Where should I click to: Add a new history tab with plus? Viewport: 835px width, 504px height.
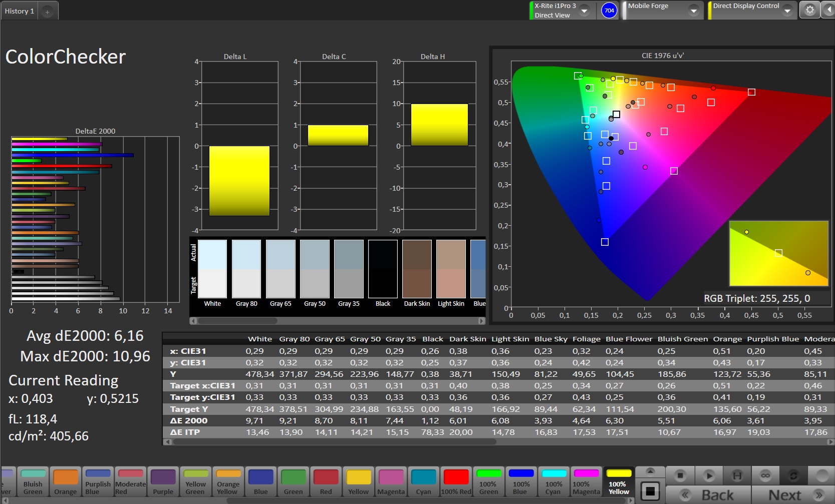click(47, 12)
